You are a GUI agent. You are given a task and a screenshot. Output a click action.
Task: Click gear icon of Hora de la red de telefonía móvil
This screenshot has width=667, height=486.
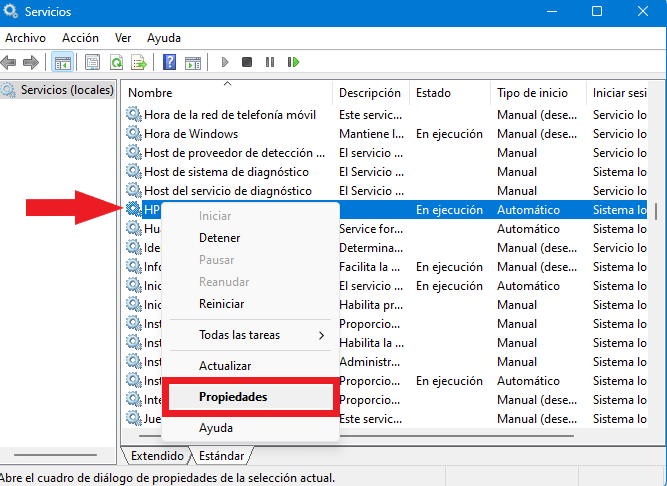tap(134, 114)
